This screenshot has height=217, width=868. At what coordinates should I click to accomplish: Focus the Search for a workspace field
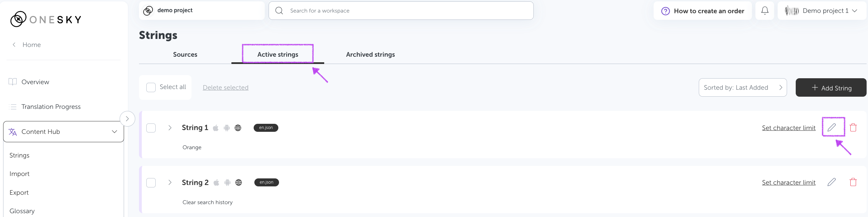[401, 11]
